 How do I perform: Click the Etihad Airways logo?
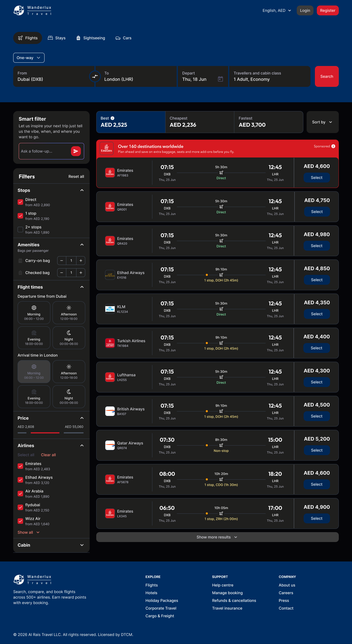110,275
